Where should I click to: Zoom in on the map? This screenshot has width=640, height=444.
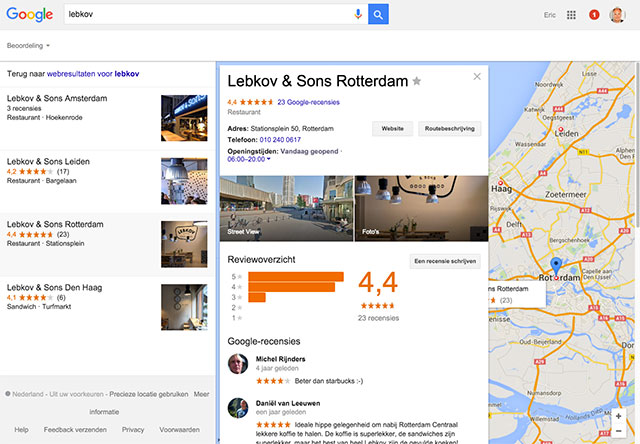(618, 416)
